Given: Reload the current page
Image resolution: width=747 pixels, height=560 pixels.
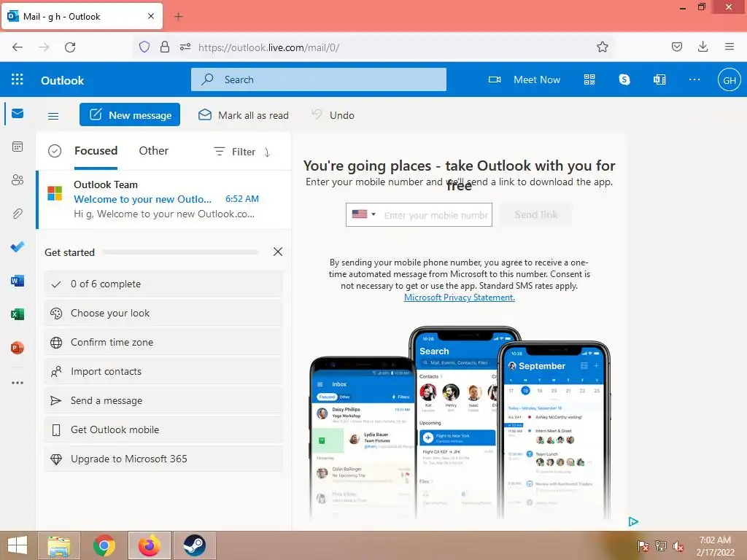Looking at the screenshot, I should click(x=70, y=47).
